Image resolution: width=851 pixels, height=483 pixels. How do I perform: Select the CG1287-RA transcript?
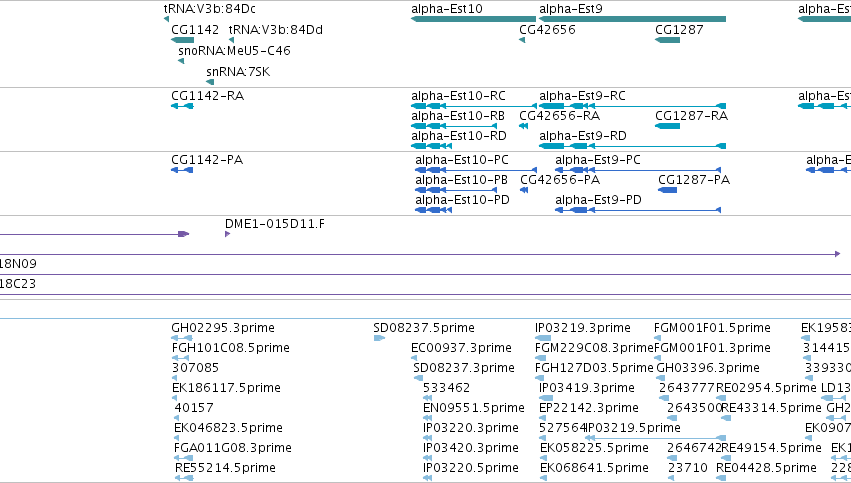tap(691, 116)
